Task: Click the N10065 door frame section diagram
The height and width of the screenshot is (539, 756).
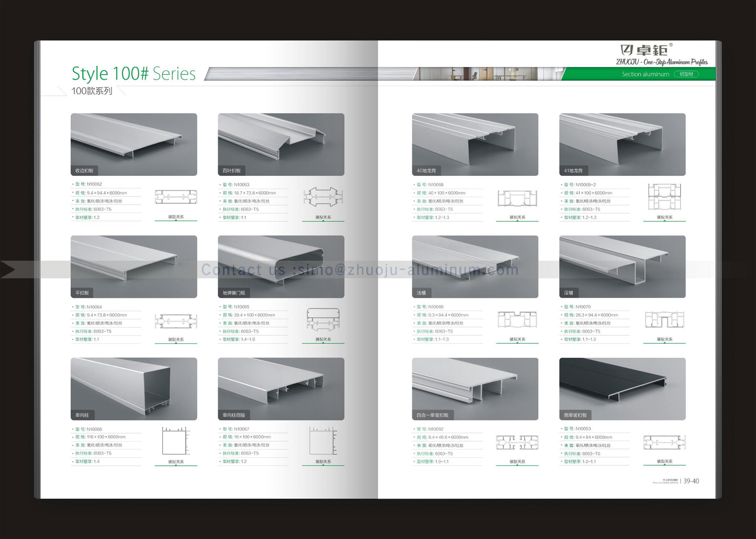Action: coord(323,319)
